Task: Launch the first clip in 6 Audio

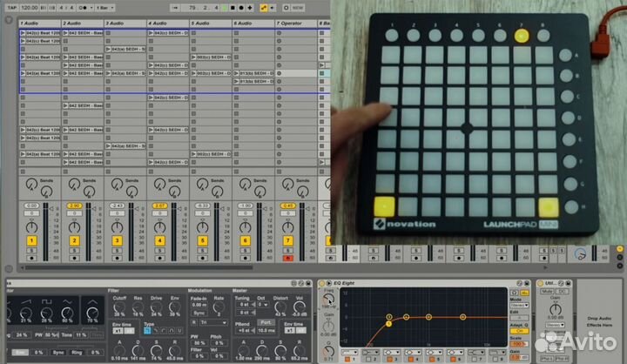Action: 237,73
